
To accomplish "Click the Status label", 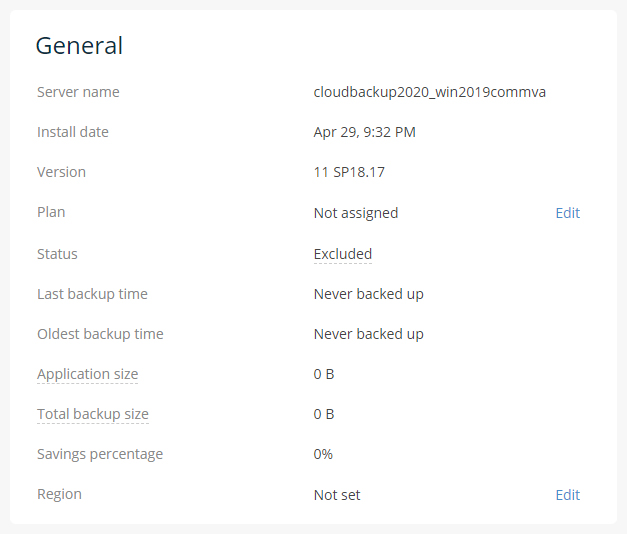I will pyautogui.click(x=57, y=254).
